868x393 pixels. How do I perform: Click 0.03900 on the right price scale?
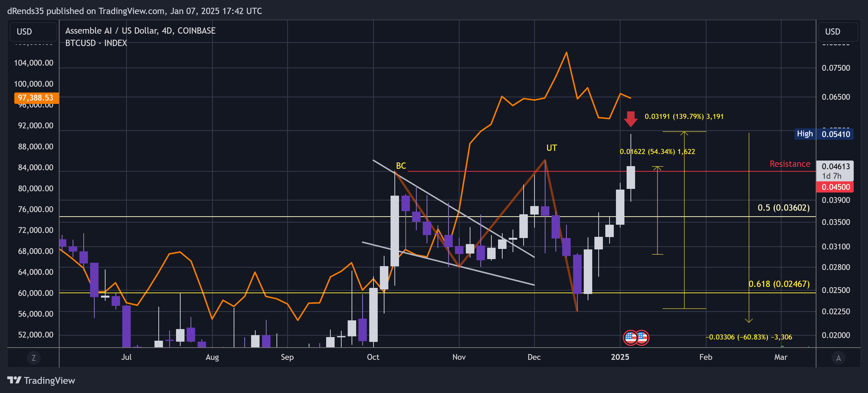tap(836, 200)
